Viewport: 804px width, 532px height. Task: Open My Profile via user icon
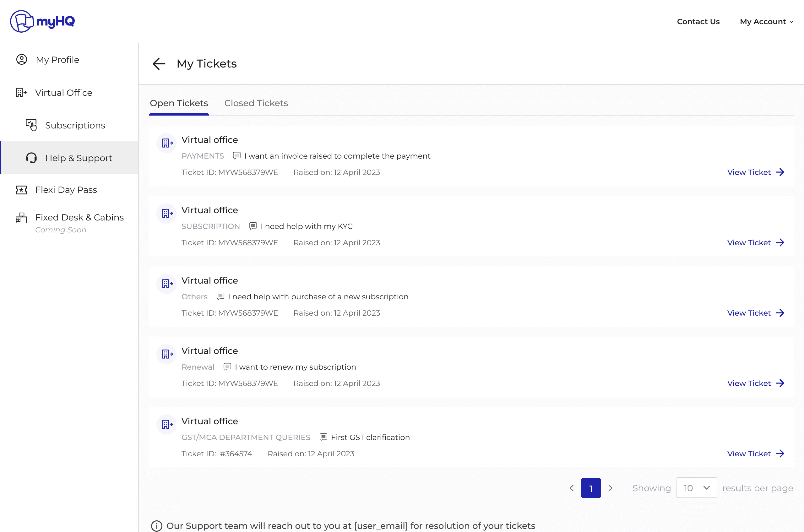(22, 60)
